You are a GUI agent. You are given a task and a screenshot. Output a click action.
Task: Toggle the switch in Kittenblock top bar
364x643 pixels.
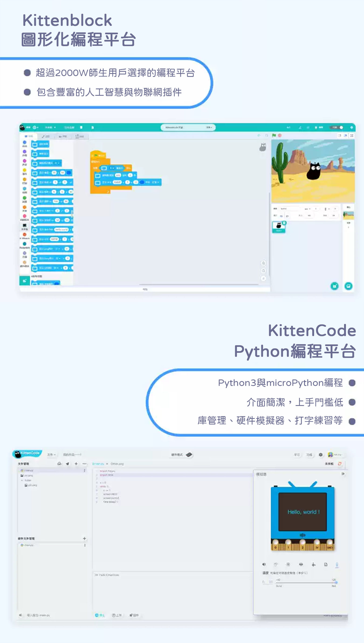(x=337, y=127)
